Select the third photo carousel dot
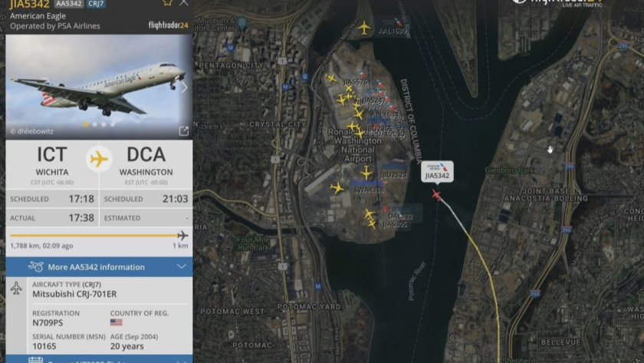This screenshot has height=363, width=644. (x=103, y=124)
